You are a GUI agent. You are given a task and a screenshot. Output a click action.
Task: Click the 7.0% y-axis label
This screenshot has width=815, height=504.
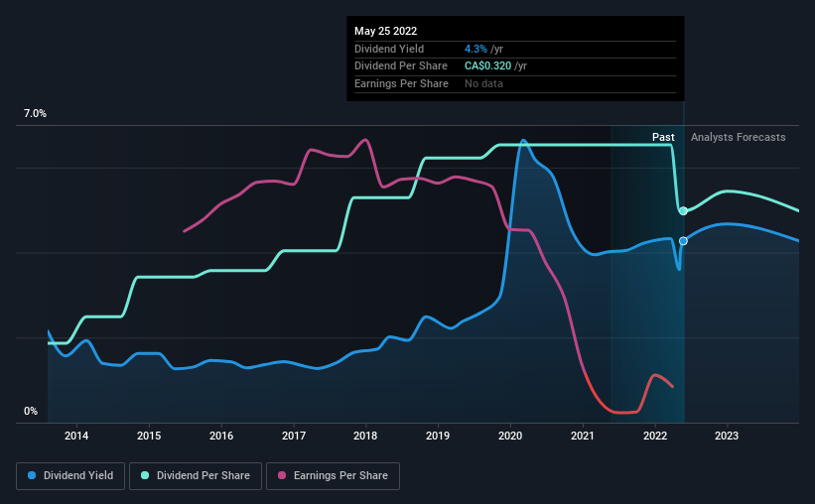35,113
